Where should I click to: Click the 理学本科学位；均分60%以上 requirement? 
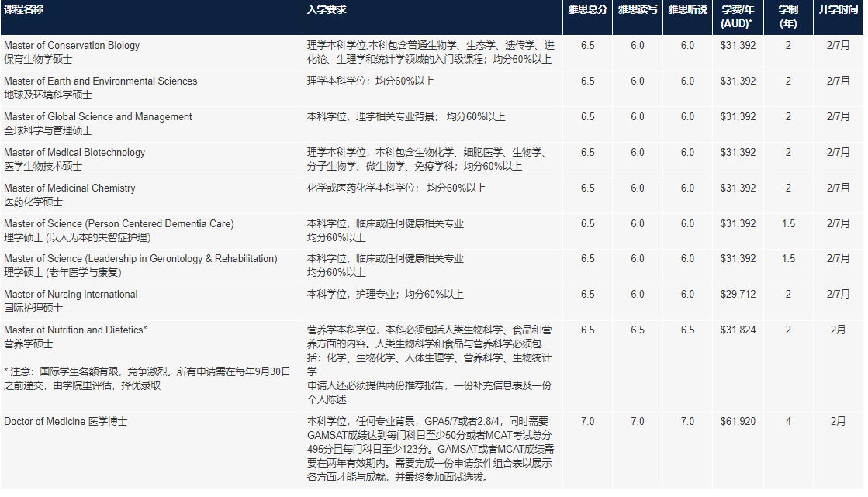click(x=371, y=81)
